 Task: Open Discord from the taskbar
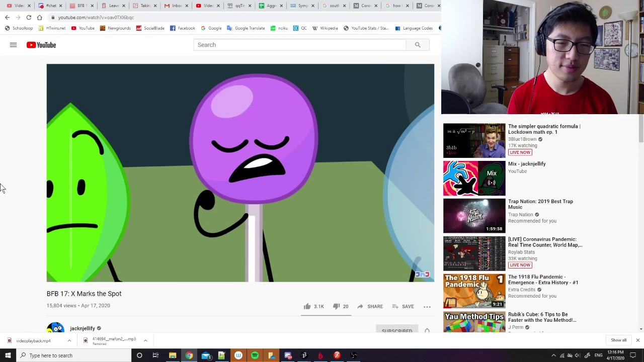pyautogui.click(x=288, y=355)
